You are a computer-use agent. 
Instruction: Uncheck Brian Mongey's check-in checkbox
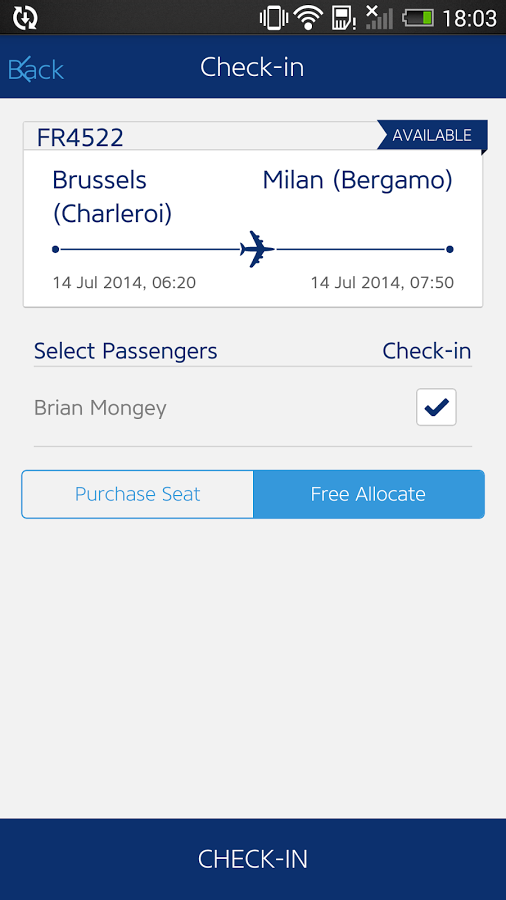pyautogui.click(x=436, y=408)
